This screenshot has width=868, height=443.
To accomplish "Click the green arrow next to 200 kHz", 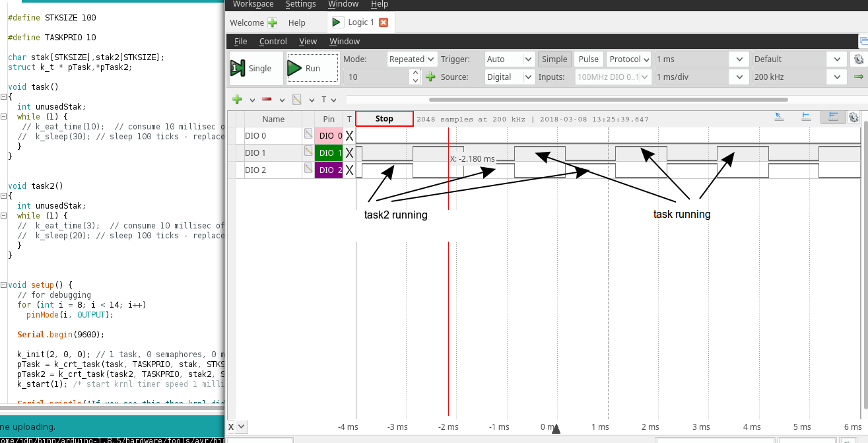I will tap(858, 77).
